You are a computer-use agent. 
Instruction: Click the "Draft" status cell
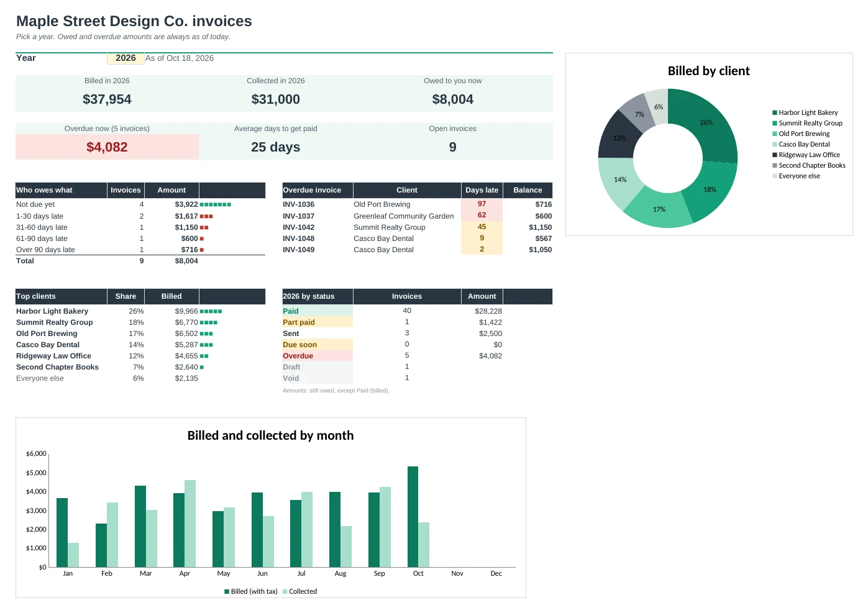318,367
